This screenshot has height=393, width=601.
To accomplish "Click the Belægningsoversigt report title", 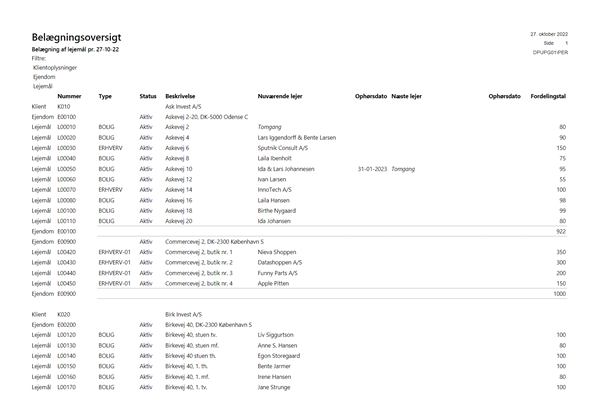I will click(76, 37).
